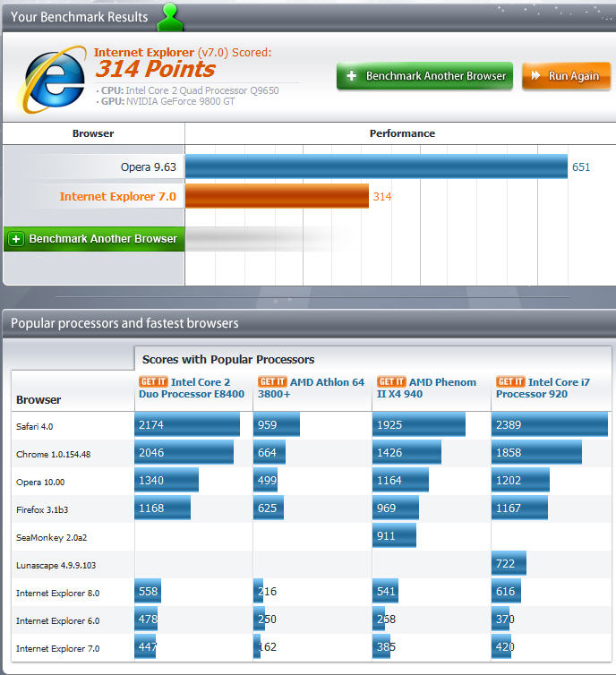Click the Safari 4.0 row label
Image resolution: width=616 pixels, height=675 pixels.
click(34, 427)
